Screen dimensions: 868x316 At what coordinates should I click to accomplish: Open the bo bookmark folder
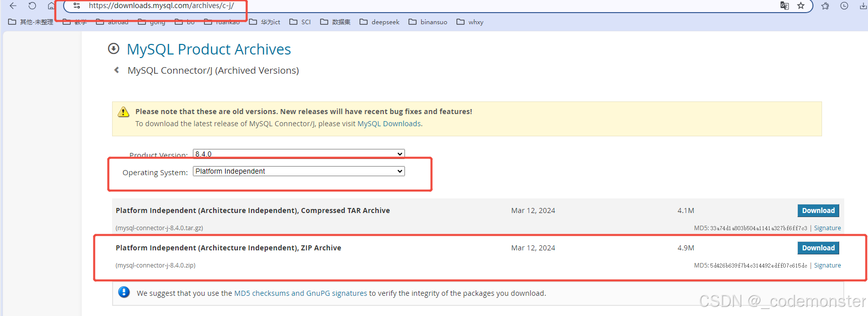click(x=184, y=22)
